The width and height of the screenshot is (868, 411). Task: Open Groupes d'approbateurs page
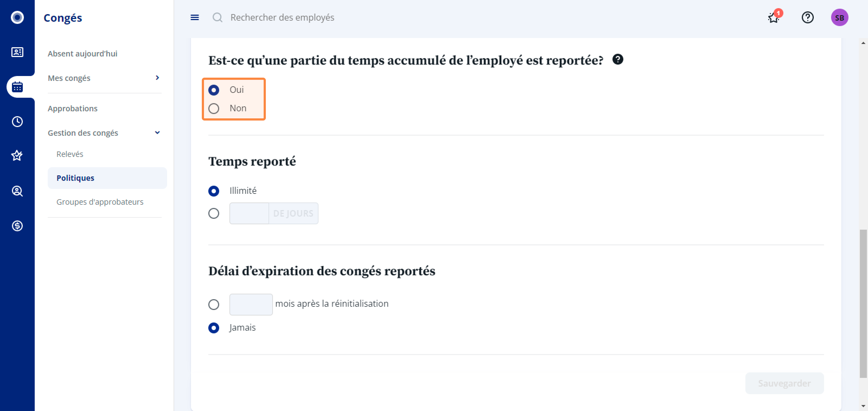point(100,202)
